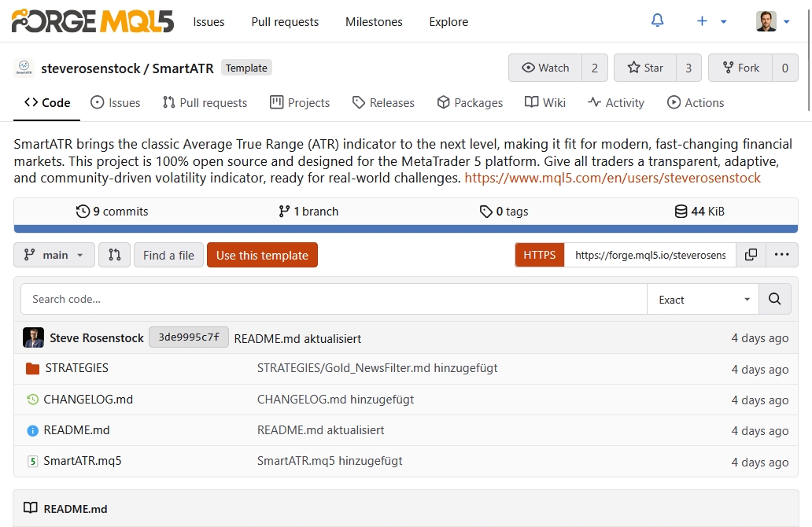Click the 44 KiB repository size
The width and height of the screenshot is (812, 527).
(x=699, y=212)
